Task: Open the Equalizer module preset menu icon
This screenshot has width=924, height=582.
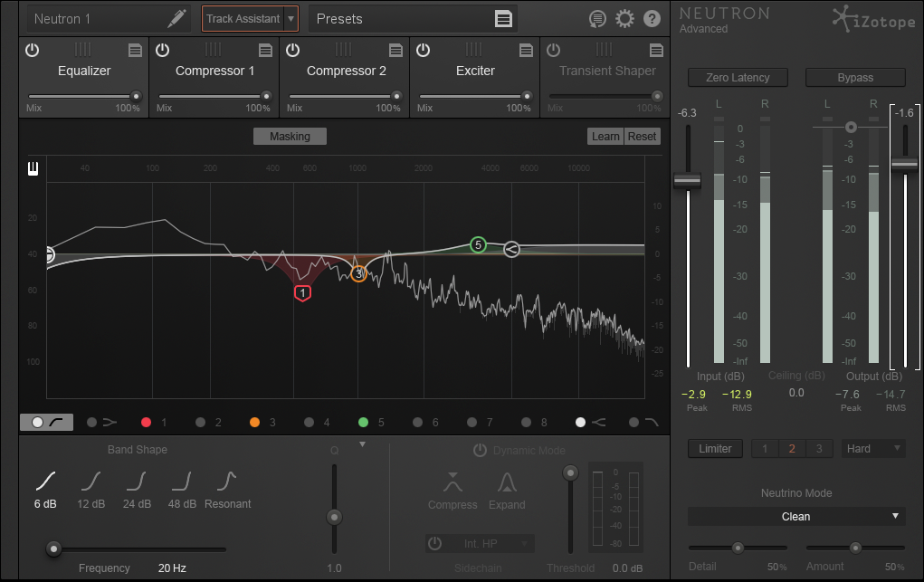Action: pyautogui.click(x=135, y=51)
